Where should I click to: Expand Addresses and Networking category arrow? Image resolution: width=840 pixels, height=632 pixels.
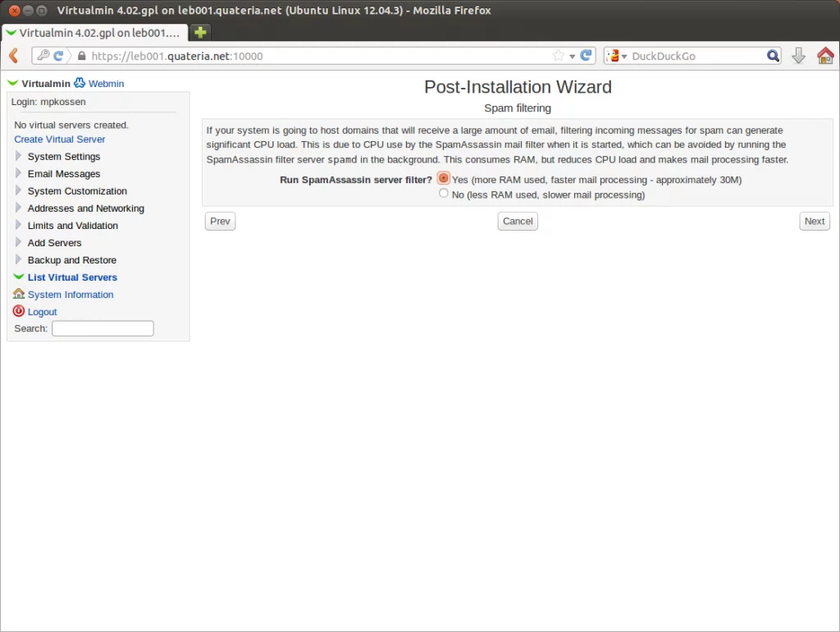point(18,208)
